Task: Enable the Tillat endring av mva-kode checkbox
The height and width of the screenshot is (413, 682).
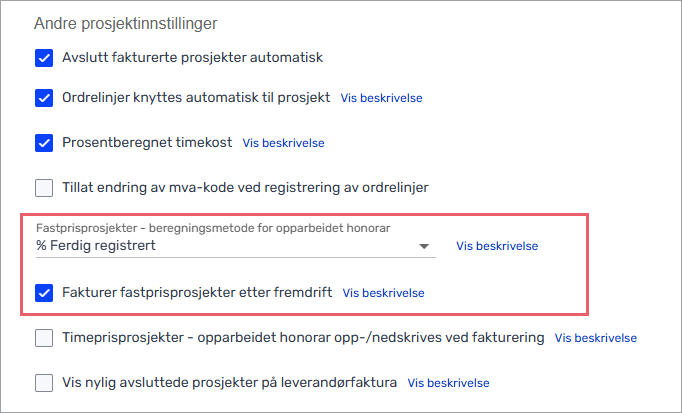Action: click(44, 186)
